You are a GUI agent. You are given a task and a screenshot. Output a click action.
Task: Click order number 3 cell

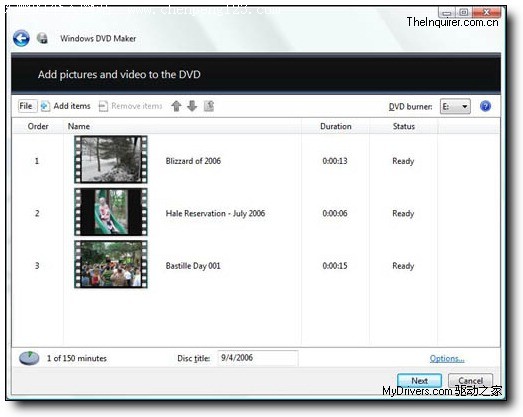tap(37, 266)
